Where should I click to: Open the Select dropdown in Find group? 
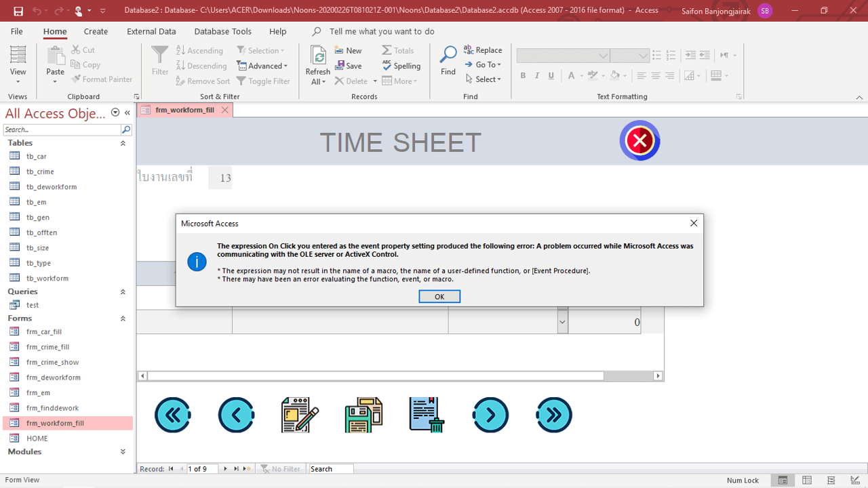point(484,79)
